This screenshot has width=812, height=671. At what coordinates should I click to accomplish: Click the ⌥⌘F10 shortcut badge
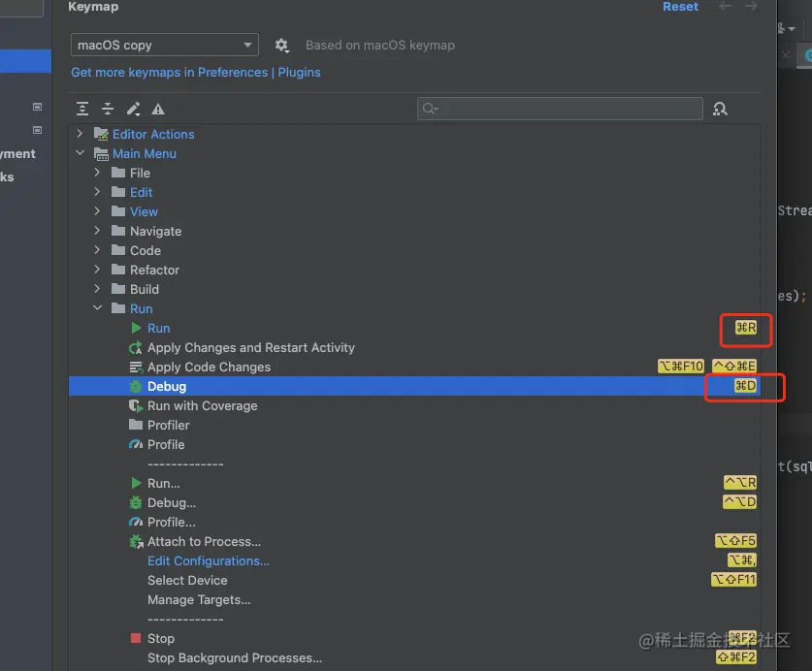(x=681, y=367)
